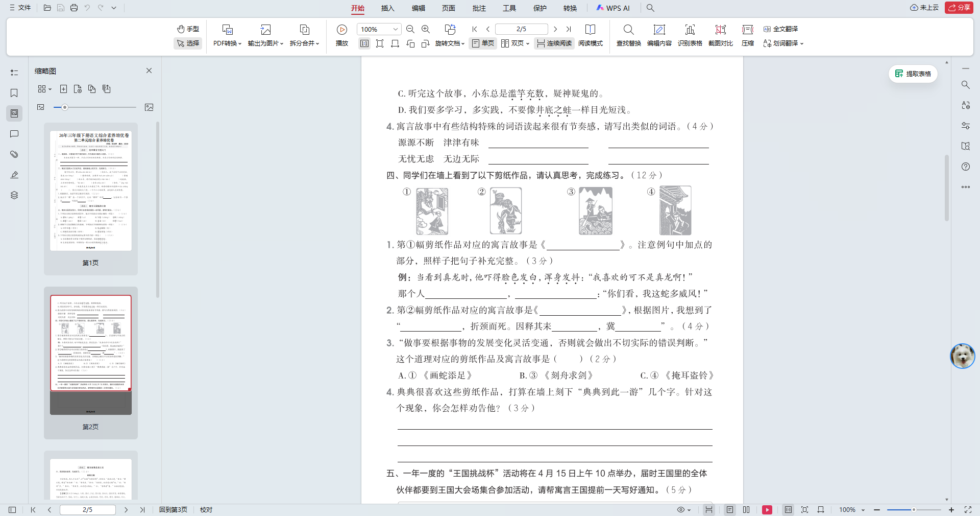
Task: Expand the PDF转换 conversion options
Action: (x=227, y=43)
